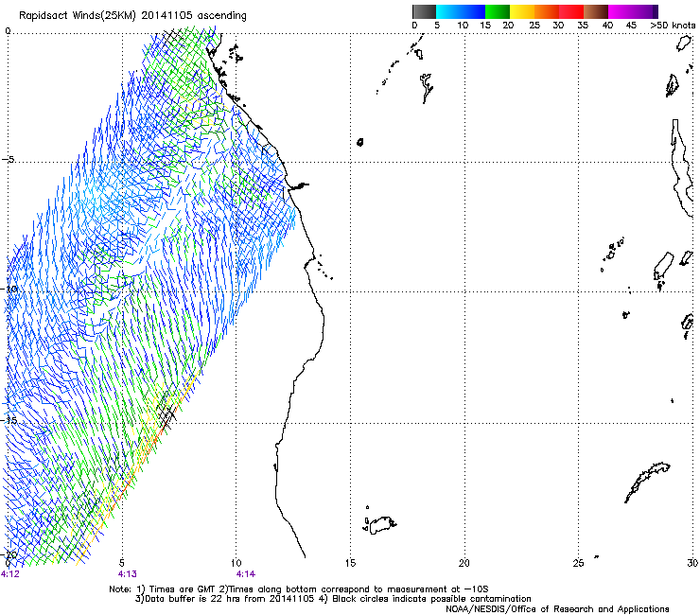Click the small solid black lake near 15E 4S

click(x=359, y=142)
